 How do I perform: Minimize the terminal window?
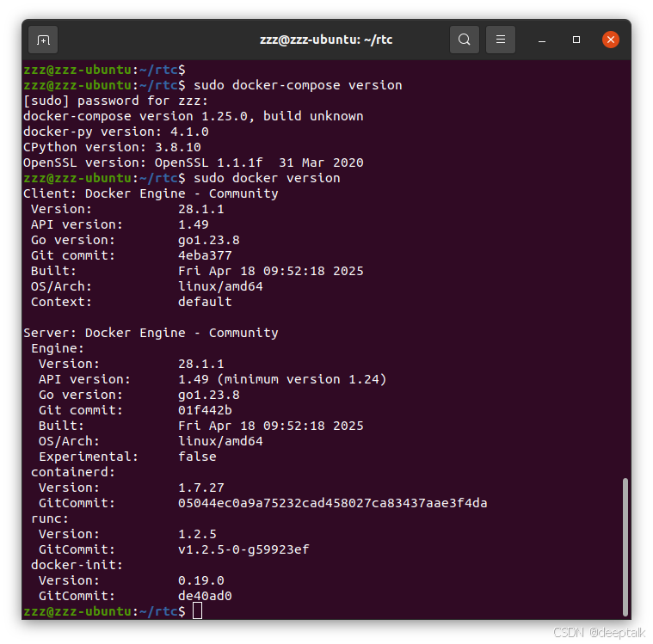click(542, 40)
